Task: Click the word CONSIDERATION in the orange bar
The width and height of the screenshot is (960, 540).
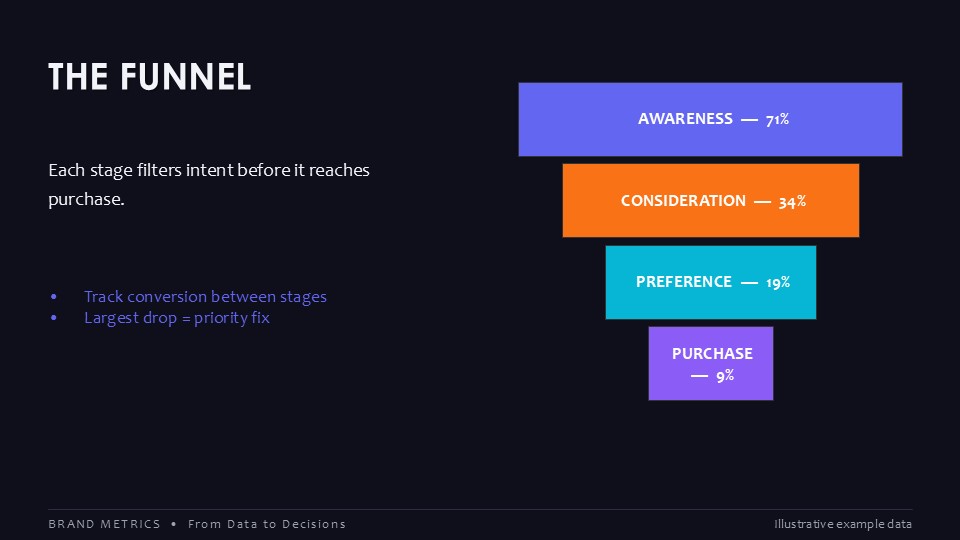Action: point(683,201)
